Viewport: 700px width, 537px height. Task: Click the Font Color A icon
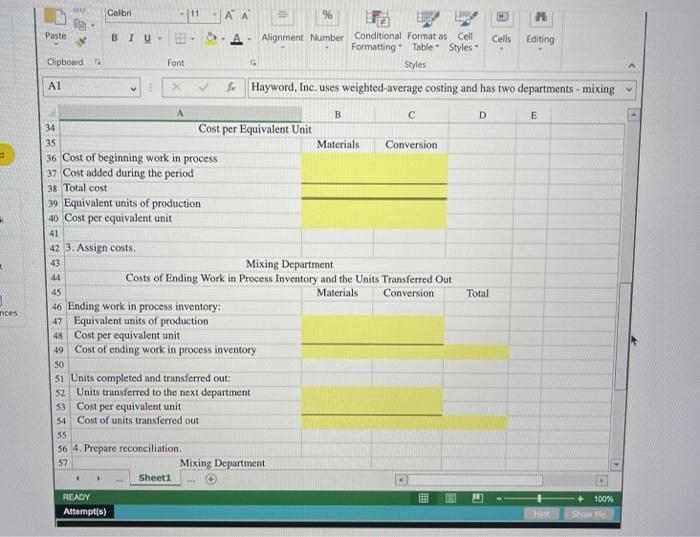(x=237, y=39)
